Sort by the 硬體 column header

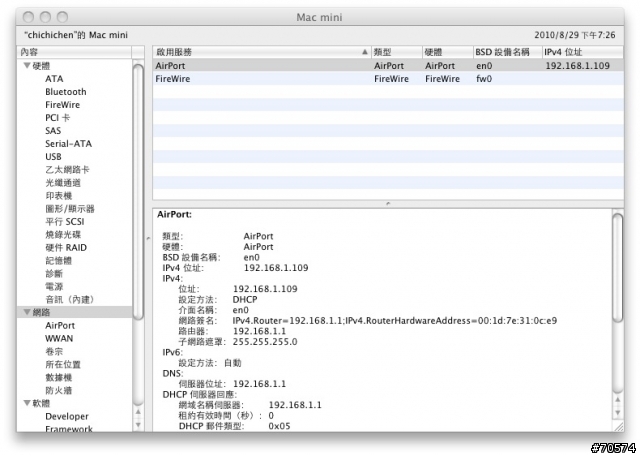coord(448,52)
